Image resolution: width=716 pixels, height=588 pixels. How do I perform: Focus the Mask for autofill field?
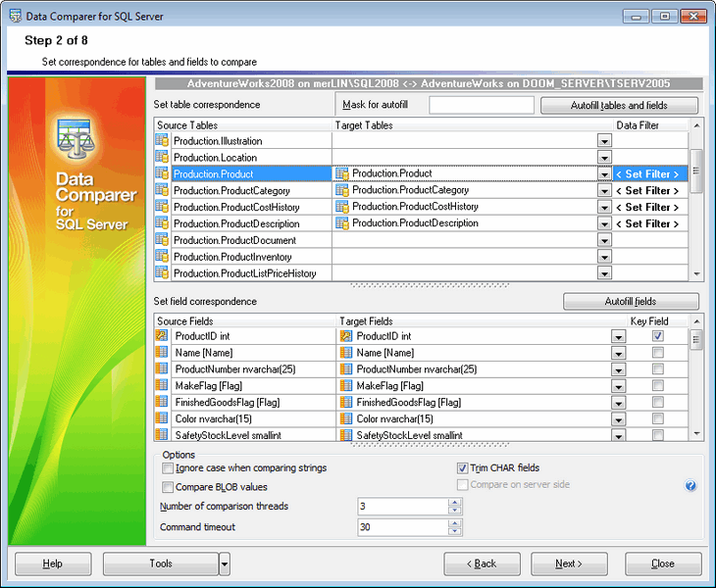(x=482, y=105)
